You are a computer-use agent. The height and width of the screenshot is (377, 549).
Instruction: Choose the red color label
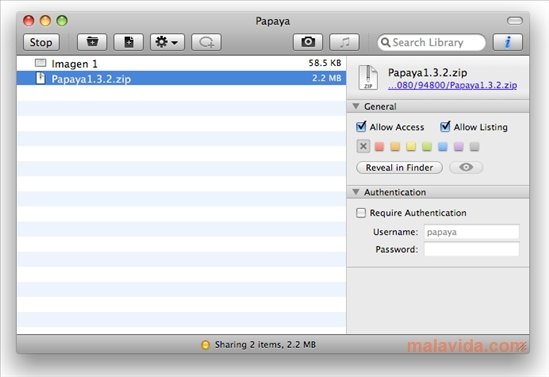tap(379, 147)
